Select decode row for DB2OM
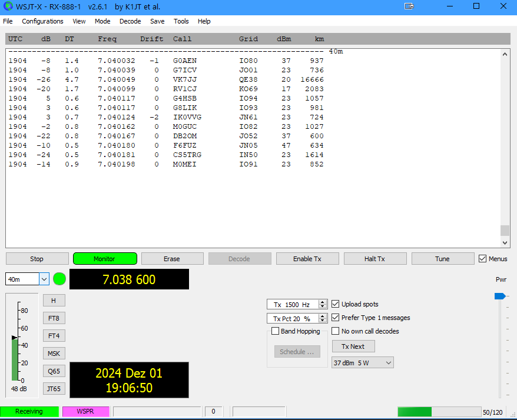 pos(166,136)
